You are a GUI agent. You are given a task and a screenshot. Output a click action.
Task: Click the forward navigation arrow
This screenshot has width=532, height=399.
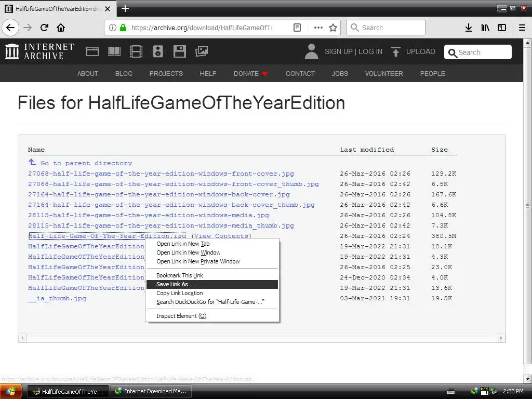tap(28, 28)
